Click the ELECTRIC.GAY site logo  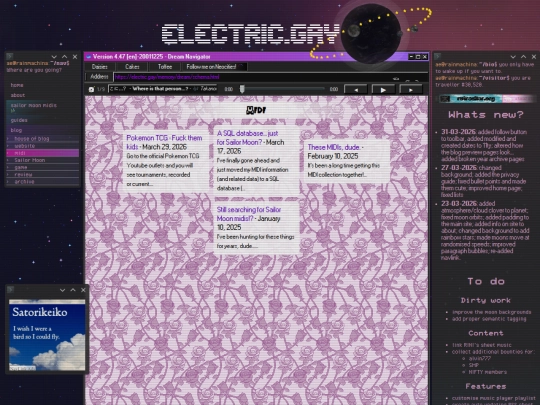[251, 34]
